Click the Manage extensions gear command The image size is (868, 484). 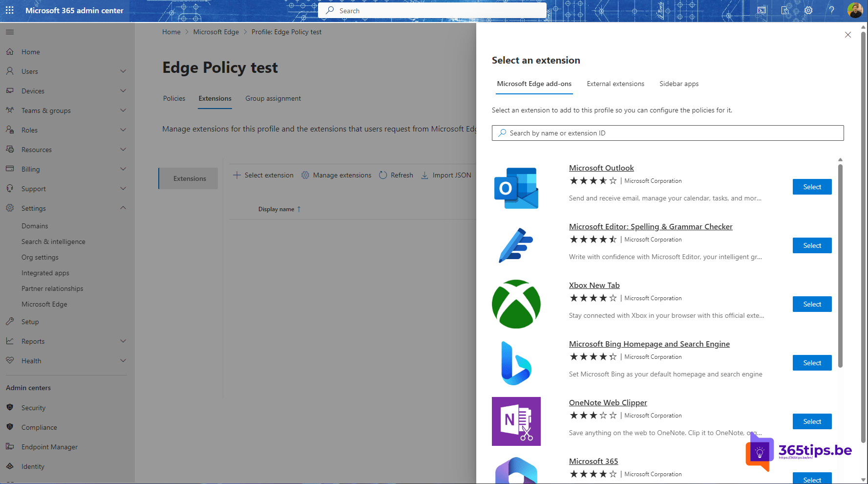point(336,175)
